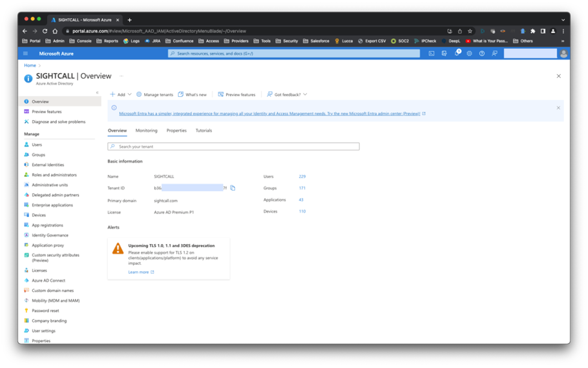
Task: Go to Home breadcrumb
Action: coord(30,65)
